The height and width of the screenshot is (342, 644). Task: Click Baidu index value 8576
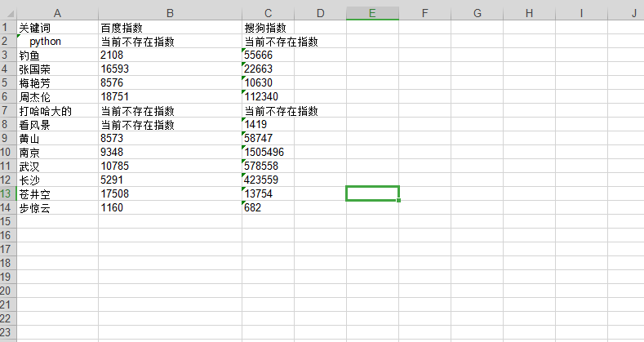pyautogui.click(x=170, y=83)
